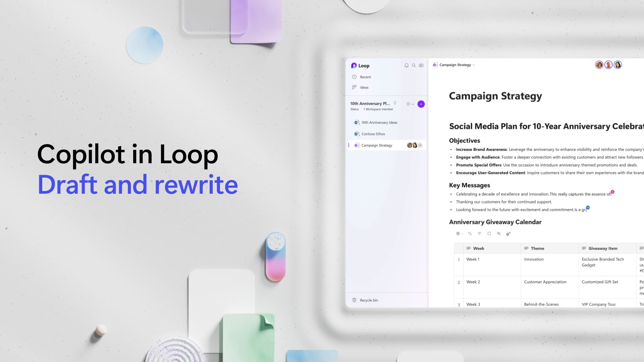Click the 10th Anniversary Ideas page link
The image size is (644, 362).
tap(379, 122)
